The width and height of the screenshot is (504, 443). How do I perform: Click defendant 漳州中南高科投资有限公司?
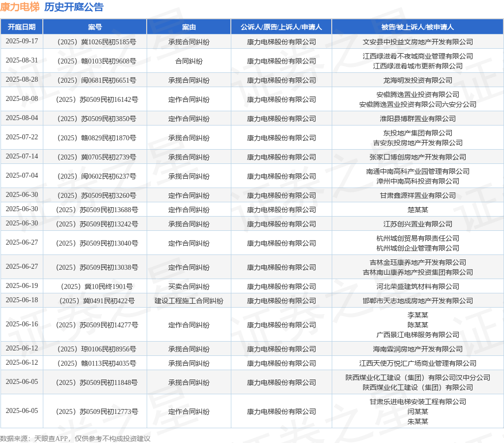coord(417,181)
